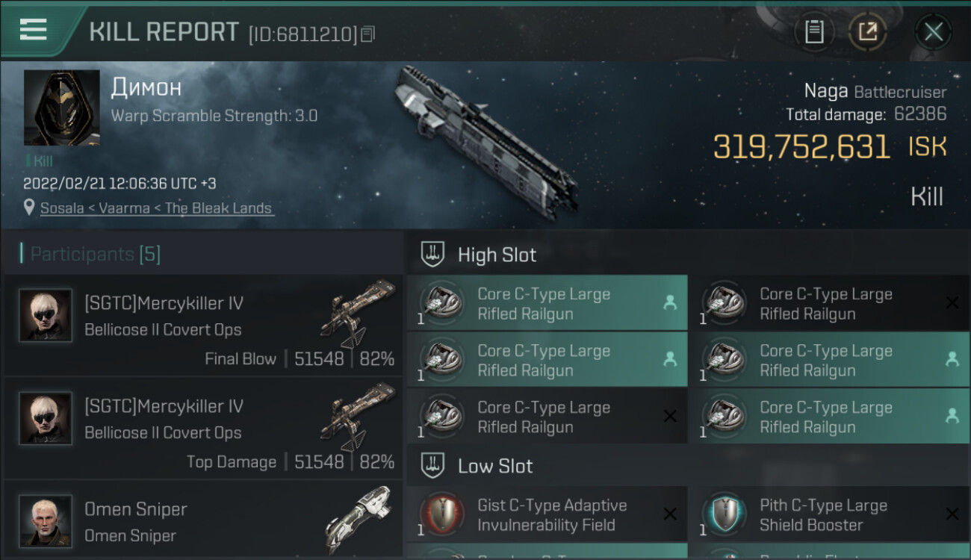Screen dimensions: 971x560
Task: Open the clipboard report icon
Action: (x=814, y=32)
